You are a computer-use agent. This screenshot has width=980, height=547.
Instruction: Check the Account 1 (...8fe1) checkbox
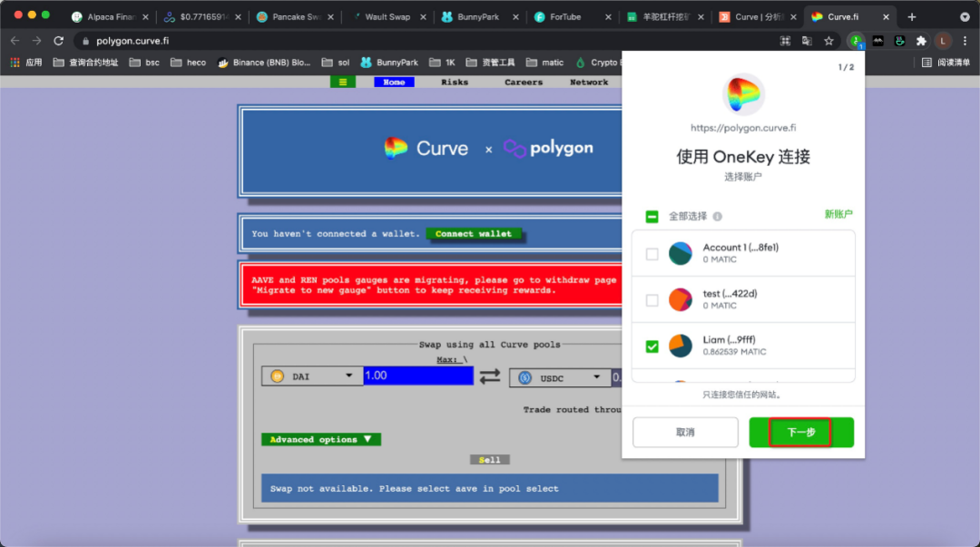(x=652, y=255)
